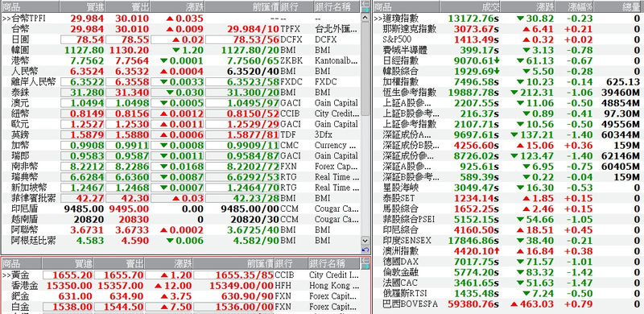Image resolution: width=644 pixels, height=314 pixels.
Task: Select the 日圓 currency row
Action: click(180, 39)
